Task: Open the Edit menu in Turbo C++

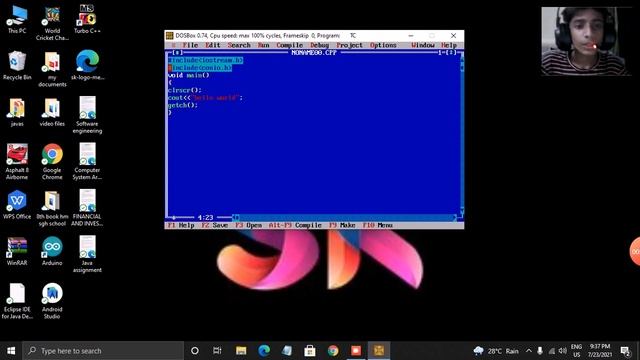Action: click(213, 45)
